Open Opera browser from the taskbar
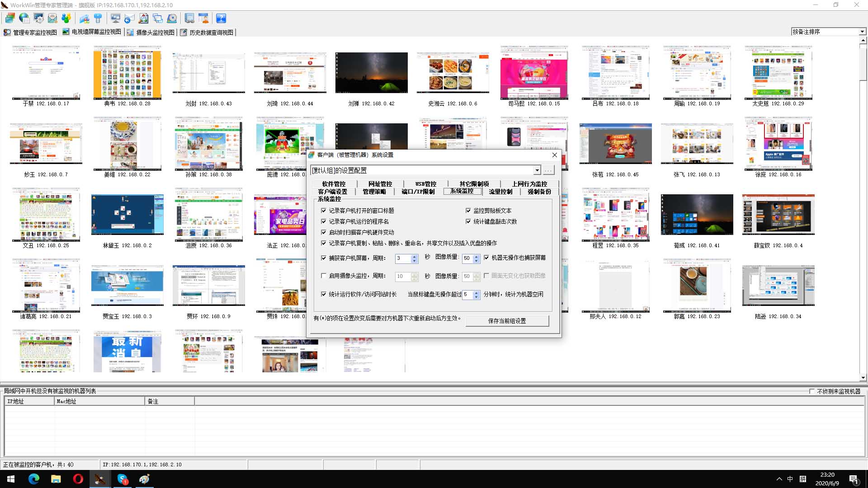Image resolution: width=868 pixels, height=488 pixels. 78,479
